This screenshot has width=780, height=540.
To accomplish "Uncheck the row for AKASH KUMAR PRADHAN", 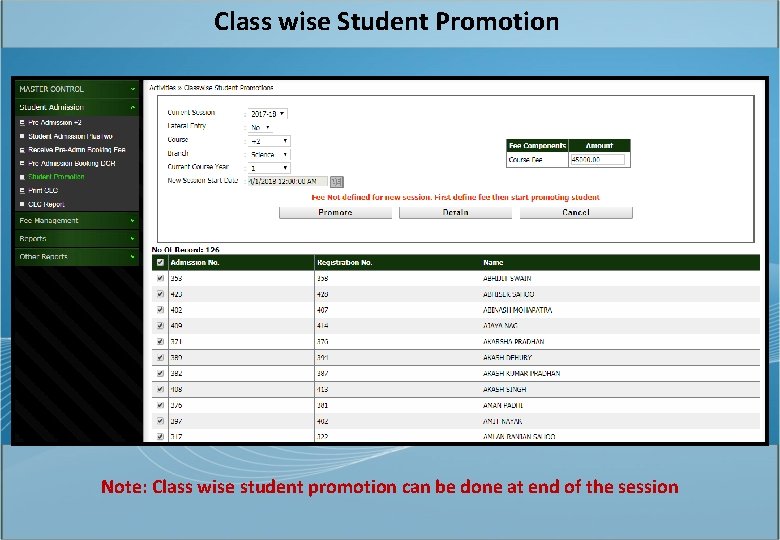I will tap(160, 373).
